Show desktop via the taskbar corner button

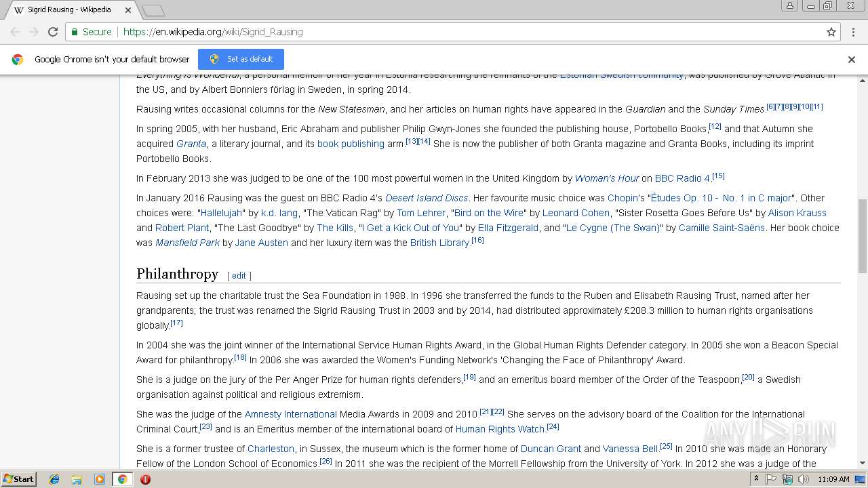coord(861,479)
